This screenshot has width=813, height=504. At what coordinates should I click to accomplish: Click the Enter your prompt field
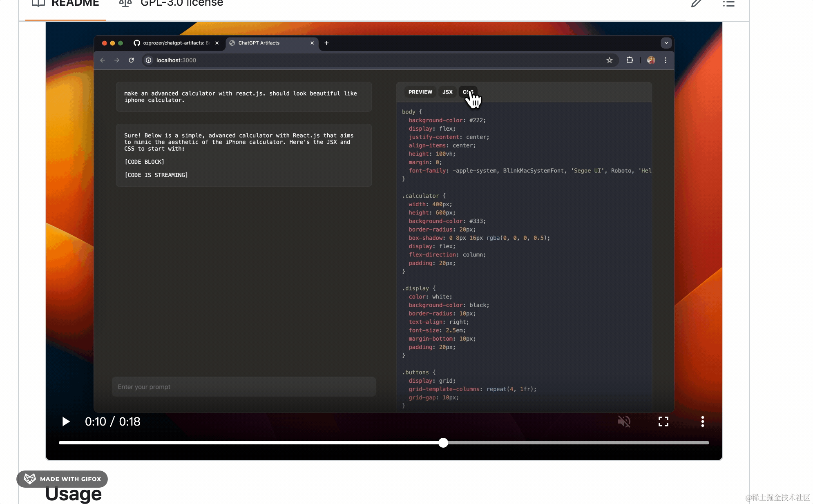click(243, 387)
